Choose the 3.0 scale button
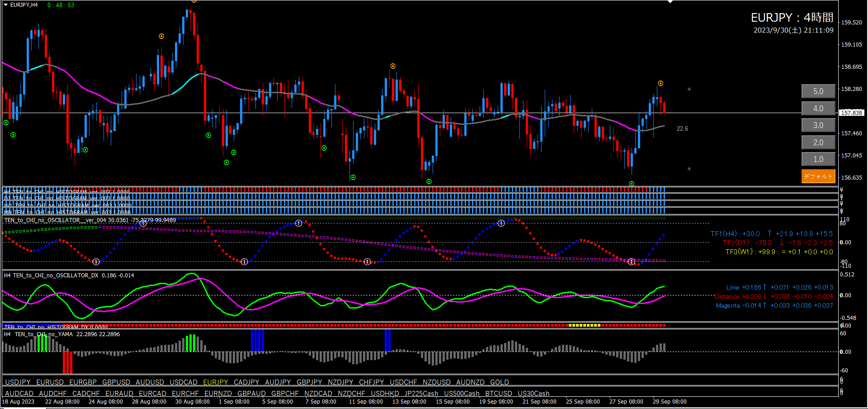The height and width of the screenshot is (409, 868). pyautogui.click(x=818, y=125)
